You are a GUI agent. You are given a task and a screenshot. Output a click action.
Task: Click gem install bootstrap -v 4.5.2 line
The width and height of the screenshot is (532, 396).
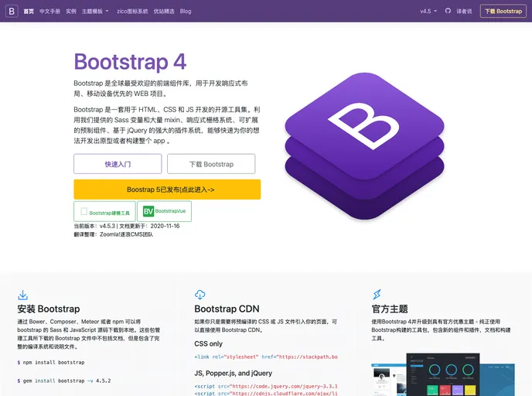coord(64,381)
